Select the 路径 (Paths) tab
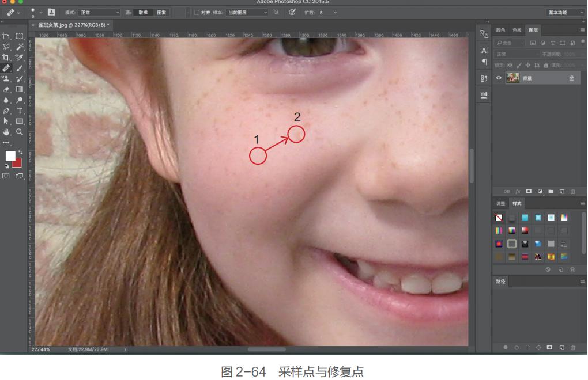The width and height of the screenshot is (588, 380). (x=500, y=282)
